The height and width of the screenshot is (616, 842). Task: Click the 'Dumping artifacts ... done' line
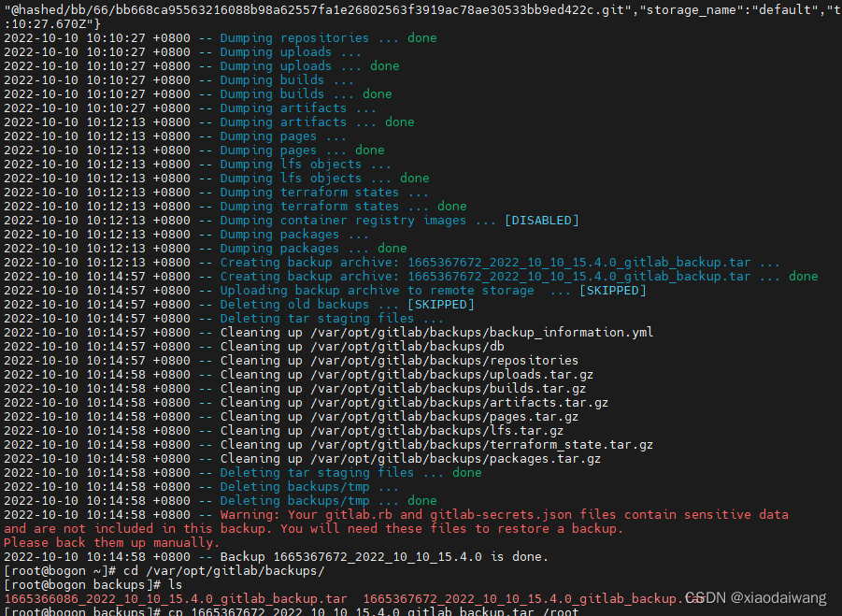point(209,122)
